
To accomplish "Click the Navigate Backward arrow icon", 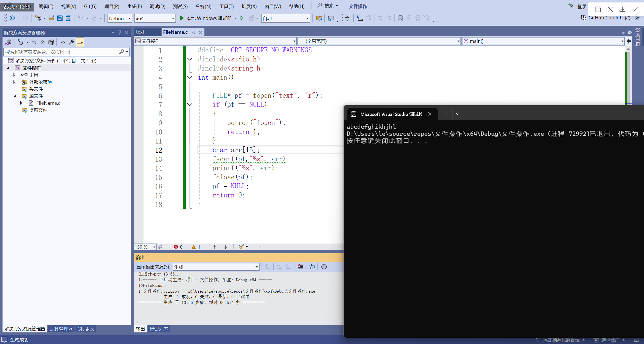I will (12, 18).
